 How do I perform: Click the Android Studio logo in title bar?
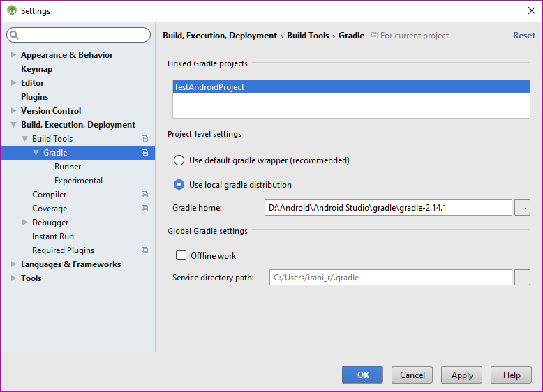pos(12,10)
